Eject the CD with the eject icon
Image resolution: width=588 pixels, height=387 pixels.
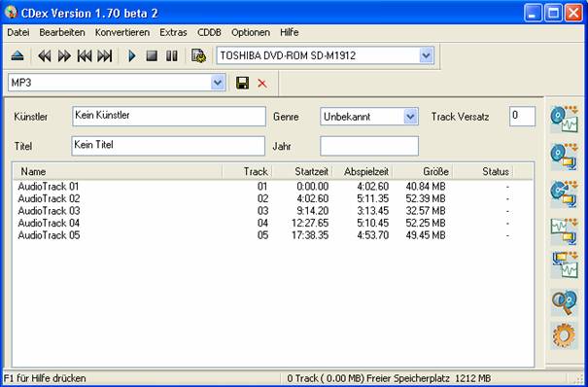(17, 55)
